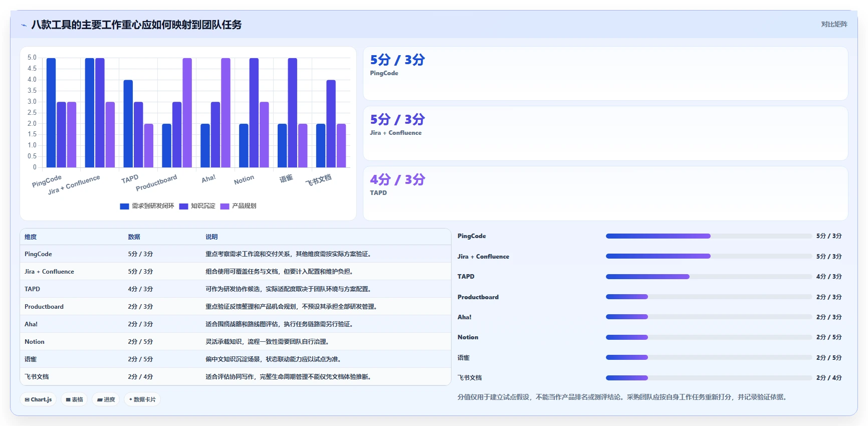The height and width of the screenshot is (426, 868).
Task: Click the 2分 / 4分 value in the table
Action: point(140,377)
